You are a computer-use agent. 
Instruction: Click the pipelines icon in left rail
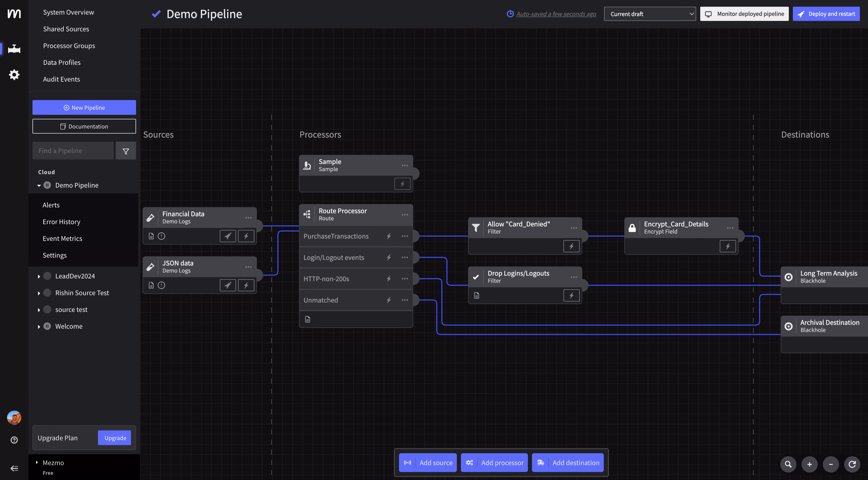(x=14, y=49)
